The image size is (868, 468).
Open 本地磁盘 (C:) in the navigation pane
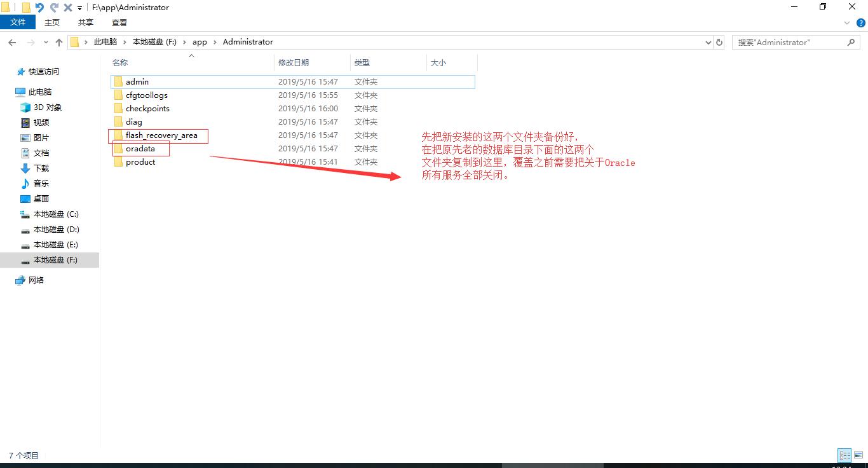click(56, 214)
